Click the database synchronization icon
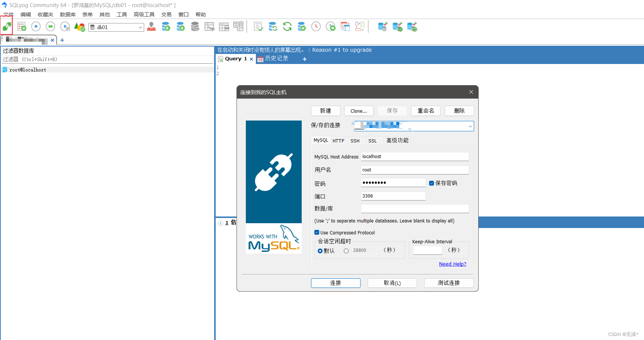644x340 pixels. (x=273, y=26)
